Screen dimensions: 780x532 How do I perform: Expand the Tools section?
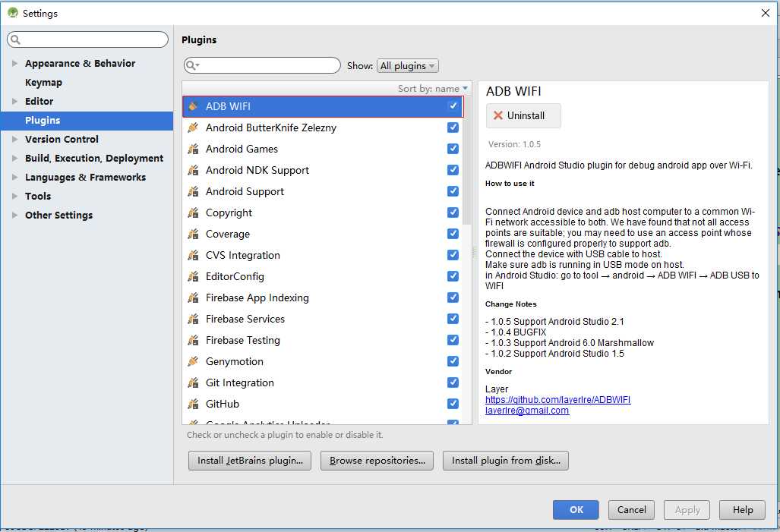coord(14,196)
